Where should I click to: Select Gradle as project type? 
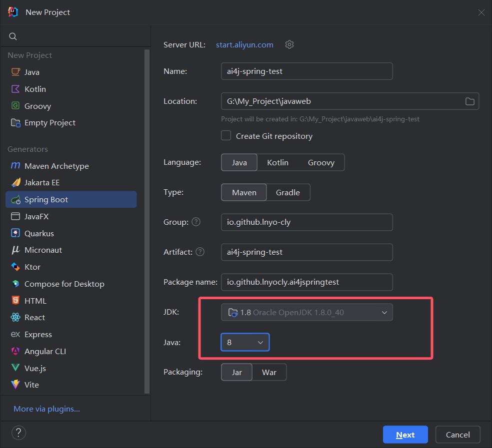coord(288,192)
